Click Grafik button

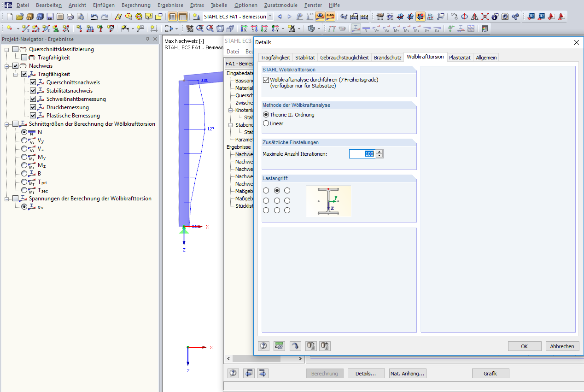(491, 374)
